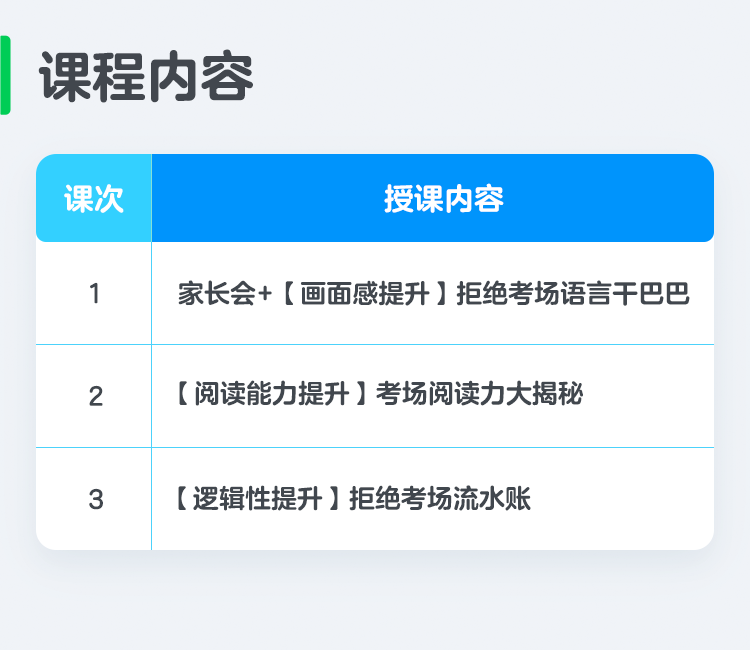Click the plus sign after 家长会
The height and width of the screenshot is (650, 750).
265,293
